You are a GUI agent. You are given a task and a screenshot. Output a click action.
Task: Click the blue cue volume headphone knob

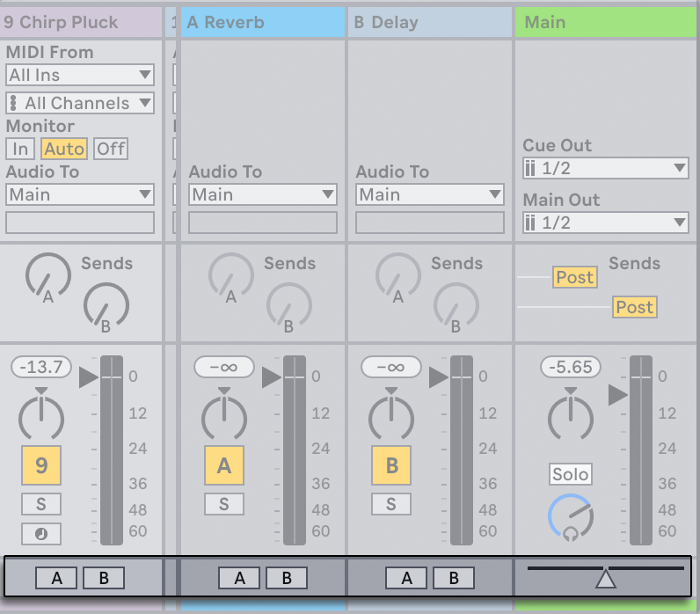pyautogui.click(x=571, y=517)
